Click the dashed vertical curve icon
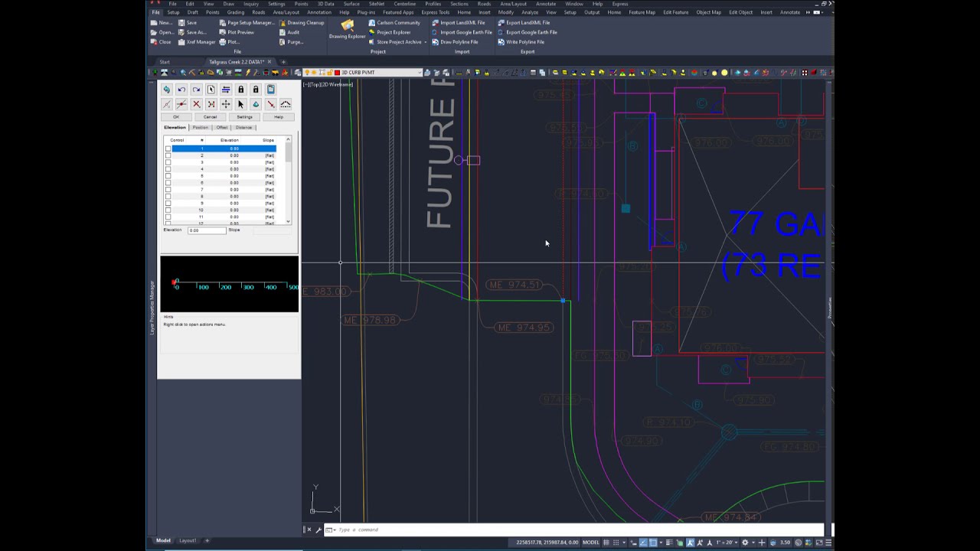The width and height of the screenshot is (980, 551). [286, 104]
